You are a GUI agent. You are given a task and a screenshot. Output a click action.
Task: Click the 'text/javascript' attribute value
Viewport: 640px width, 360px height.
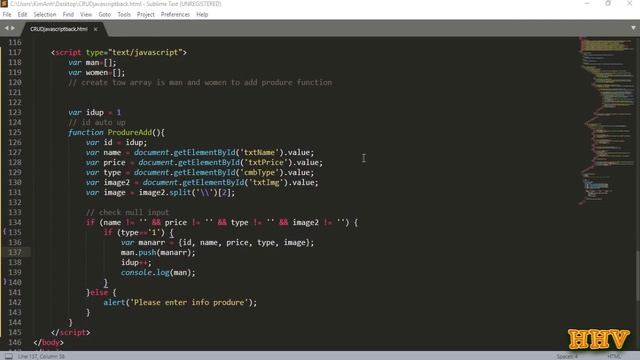145,52
